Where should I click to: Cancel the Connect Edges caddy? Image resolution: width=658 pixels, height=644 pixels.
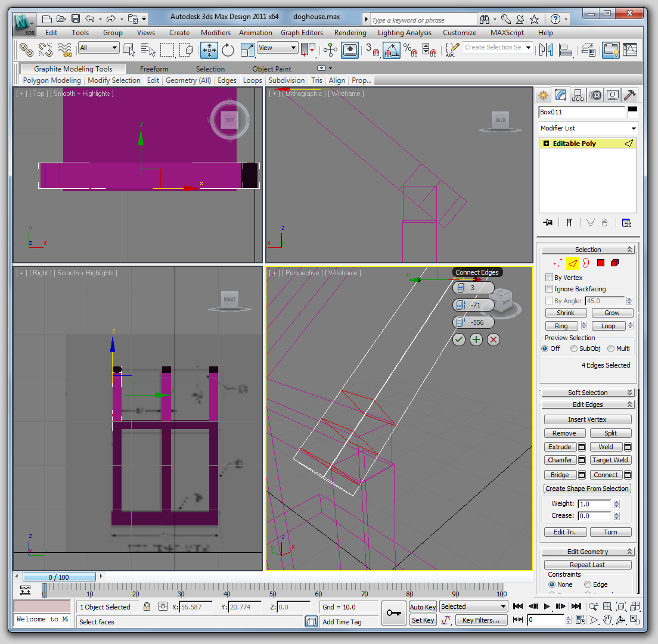[x=493, y=340]
